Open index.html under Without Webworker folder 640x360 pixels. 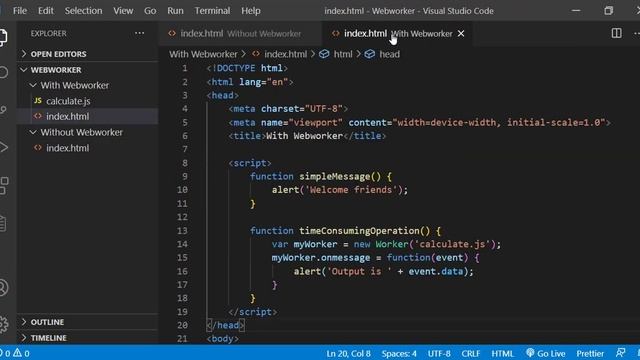67,148
